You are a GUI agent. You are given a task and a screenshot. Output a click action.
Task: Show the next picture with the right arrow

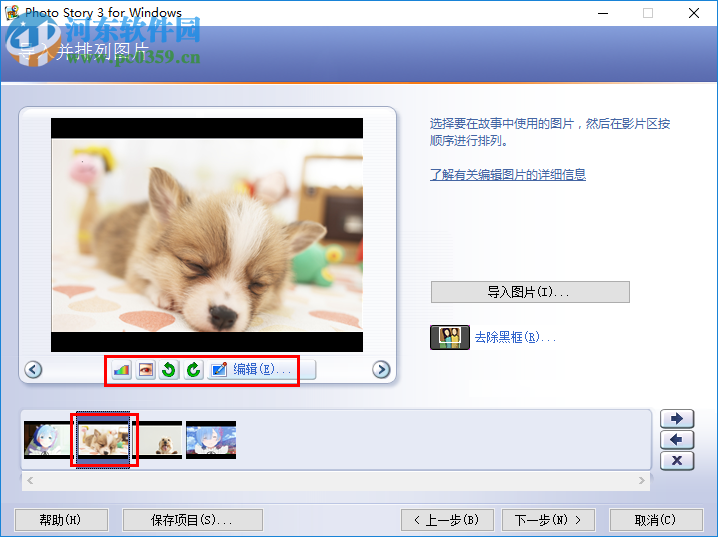pos(381,369)
